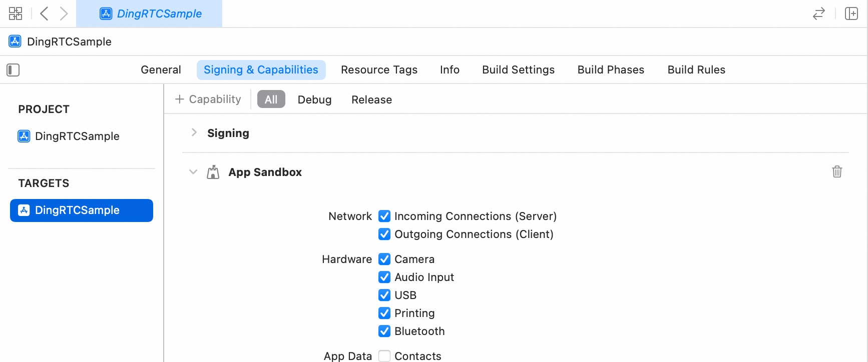
Task: Filter capabilities by Debug configuration
Action: point(314,99)
